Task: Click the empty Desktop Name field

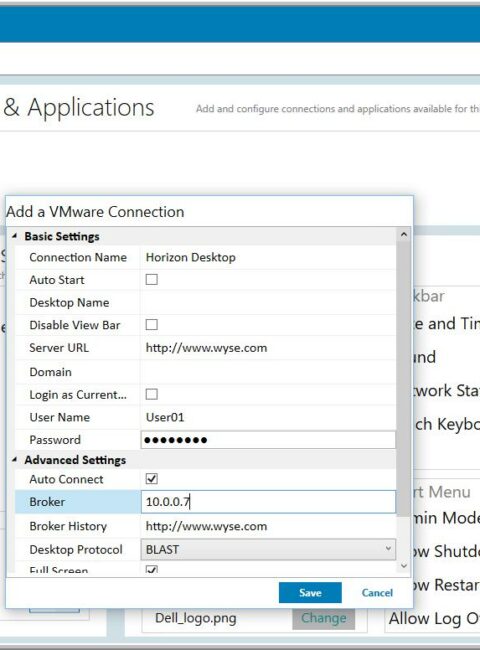Action: coord(268,303)
